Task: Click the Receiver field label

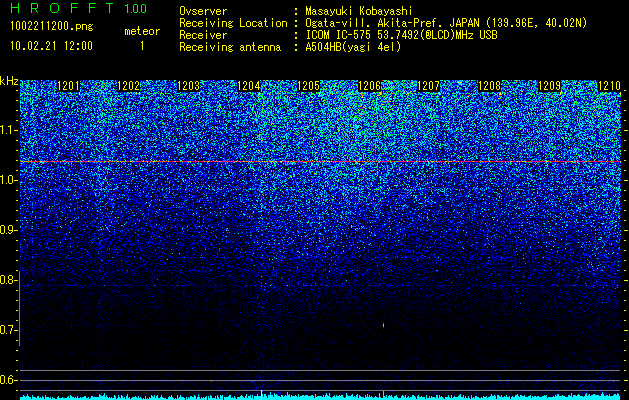Action: tap(203, 35)
